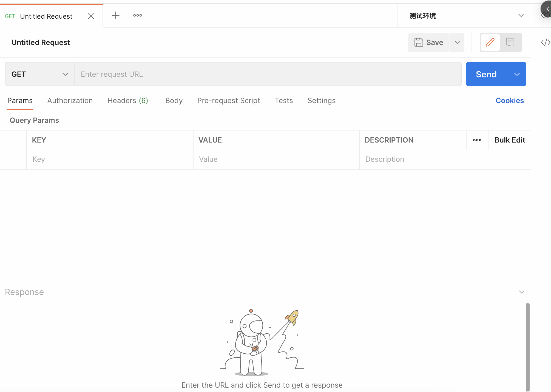
Task: Switch to comments view icon
Action: coord(510,42)
